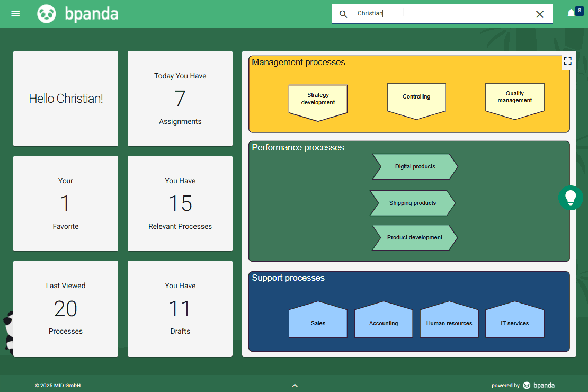View your 11 Drafts

click(180, 308)
